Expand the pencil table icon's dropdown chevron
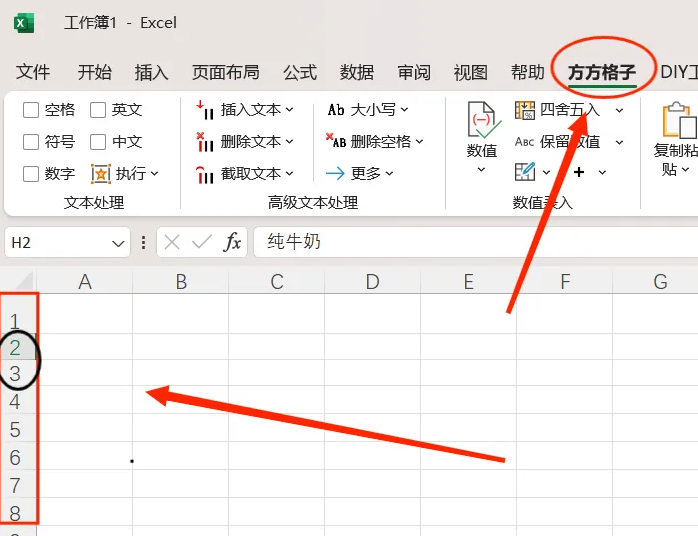698x536 pixels. point(546,172)
